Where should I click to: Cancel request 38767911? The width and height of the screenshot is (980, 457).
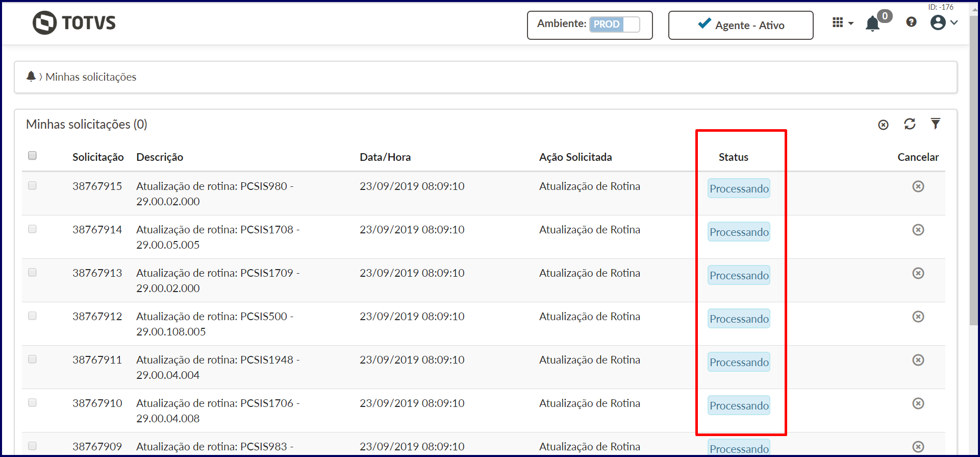pyautogui.click(x=918, y=360)
